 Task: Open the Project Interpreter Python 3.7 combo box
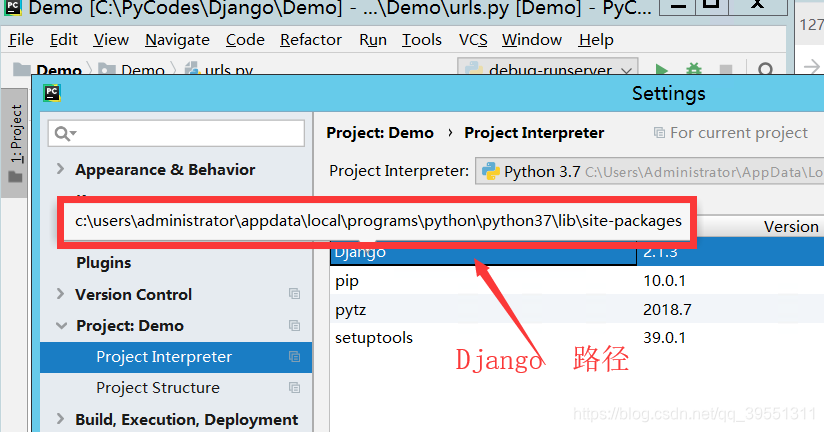click(x=650, y=171)
